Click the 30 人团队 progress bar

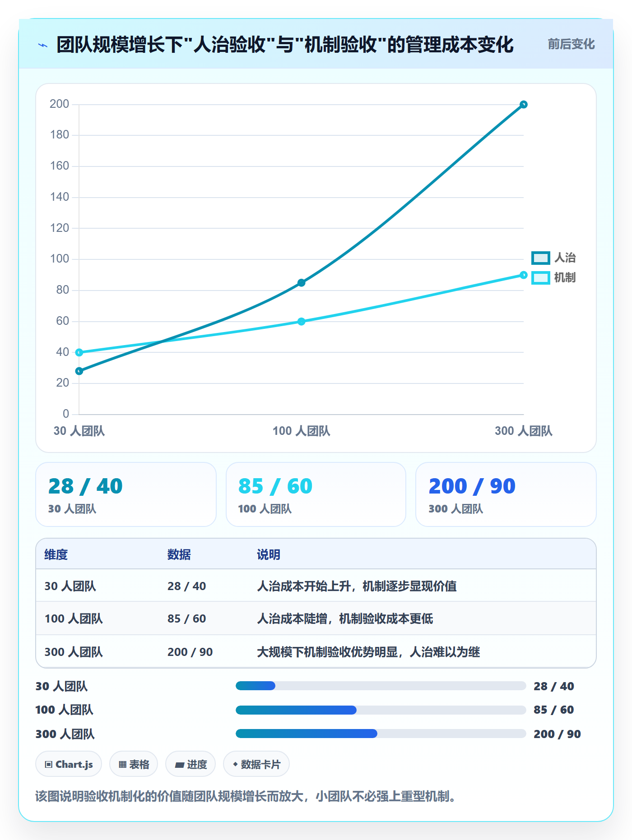(381, 686)
